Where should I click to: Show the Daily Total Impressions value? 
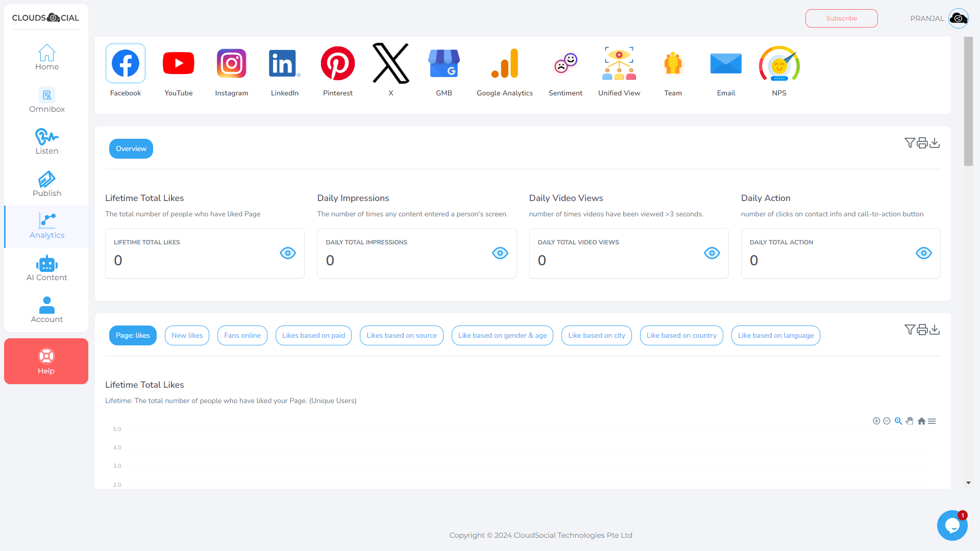(x=500, y=253)
